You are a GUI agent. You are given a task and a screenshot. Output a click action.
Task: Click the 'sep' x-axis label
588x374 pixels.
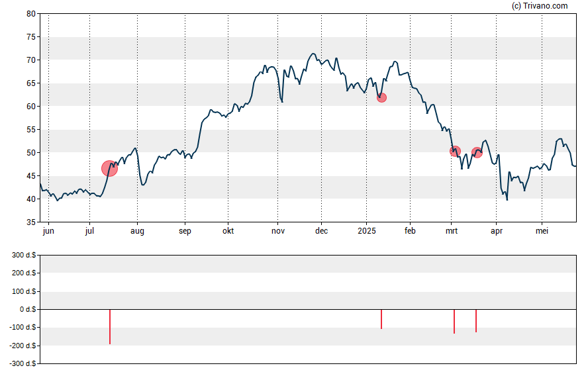point(185,231)
